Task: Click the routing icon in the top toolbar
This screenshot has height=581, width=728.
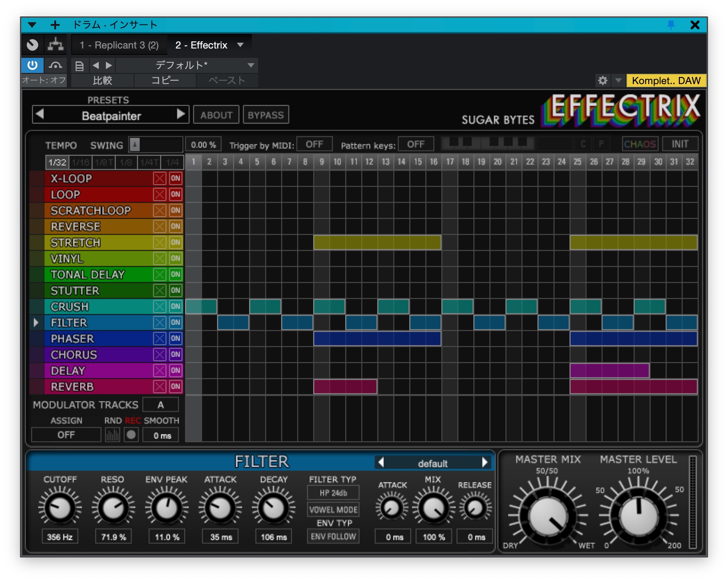Action: click(55, 44)
